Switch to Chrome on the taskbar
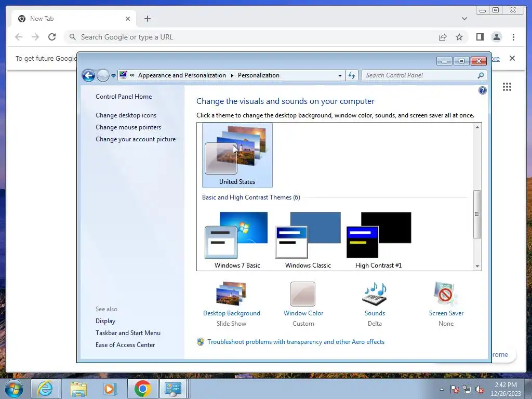The image size is (532, 399). [142, 389]
